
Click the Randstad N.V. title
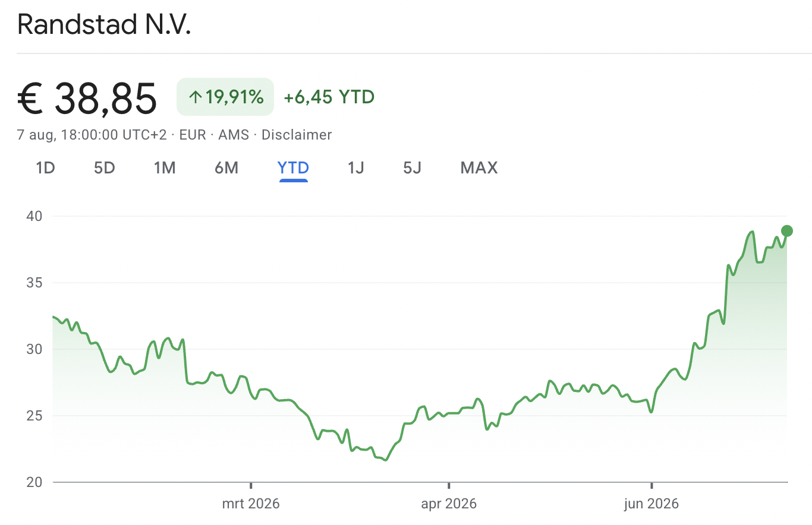(x=104, y=26)
